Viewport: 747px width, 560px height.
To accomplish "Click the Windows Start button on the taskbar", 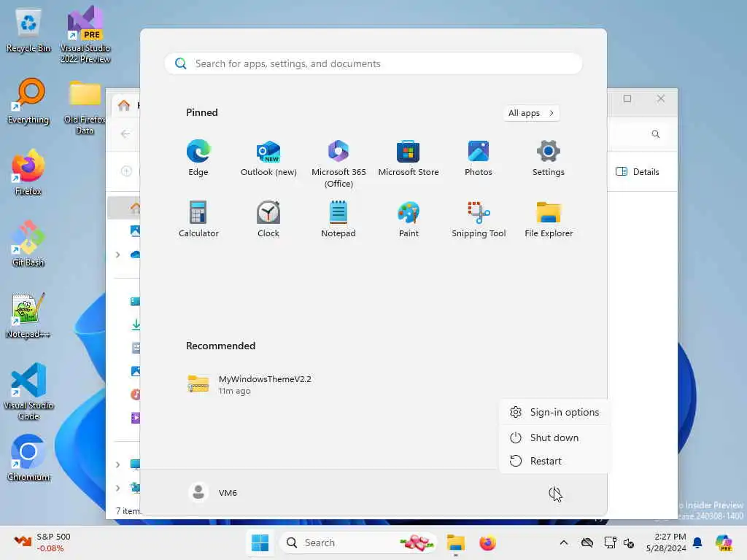I will pyautogui.click(x=260, y=542).
